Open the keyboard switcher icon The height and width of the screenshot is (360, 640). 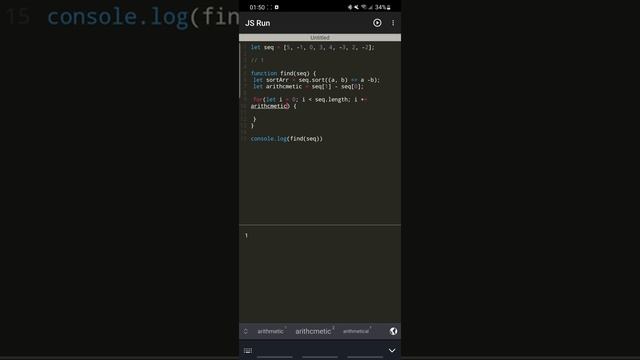(248, 351)
